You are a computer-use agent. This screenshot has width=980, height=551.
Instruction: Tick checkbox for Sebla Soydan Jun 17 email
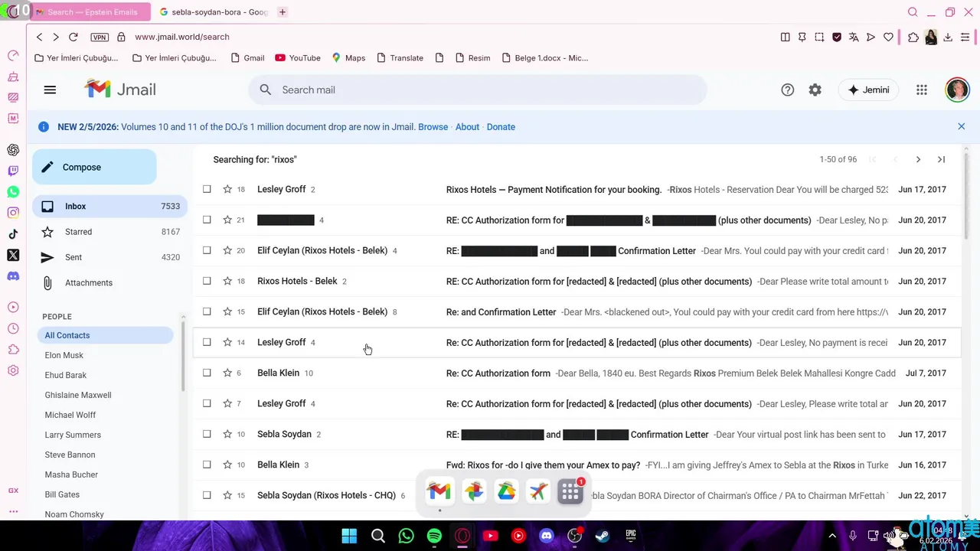[207, 434]
